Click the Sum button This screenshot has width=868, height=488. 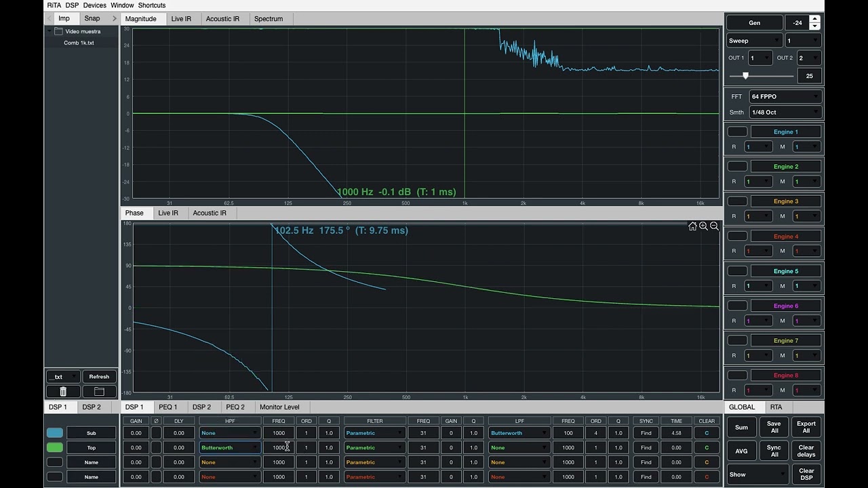click(x=742, y=427)
